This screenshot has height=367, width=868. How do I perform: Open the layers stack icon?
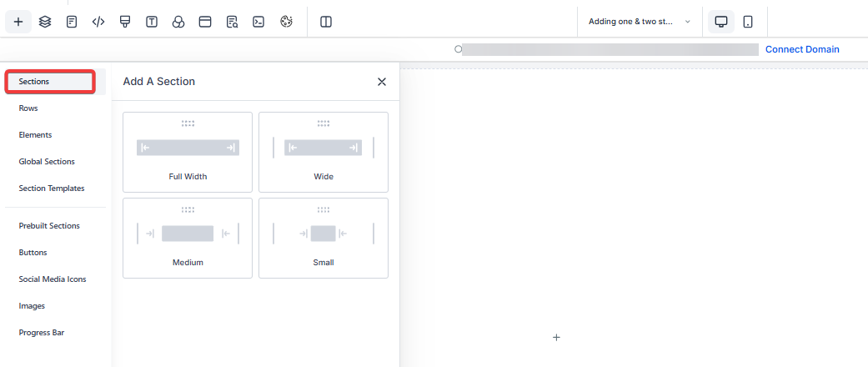[x=45, y=22]
